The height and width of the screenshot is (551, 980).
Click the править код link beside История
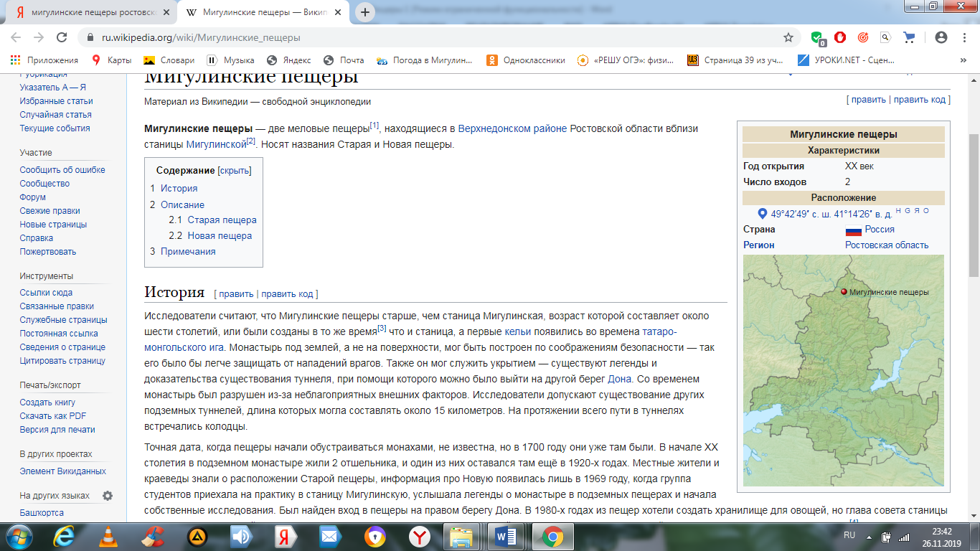point(288,294)
